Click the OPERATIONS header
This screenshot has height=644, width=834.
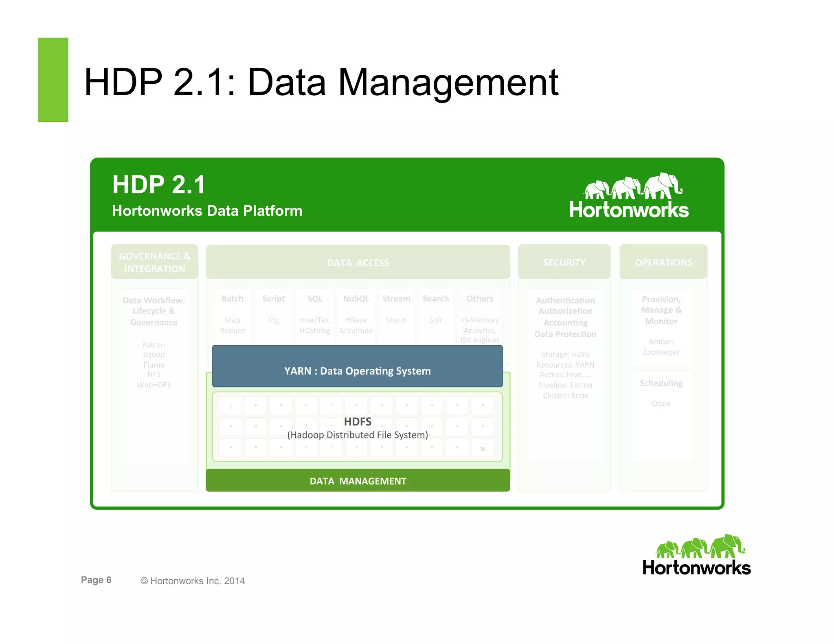point(663,262)
